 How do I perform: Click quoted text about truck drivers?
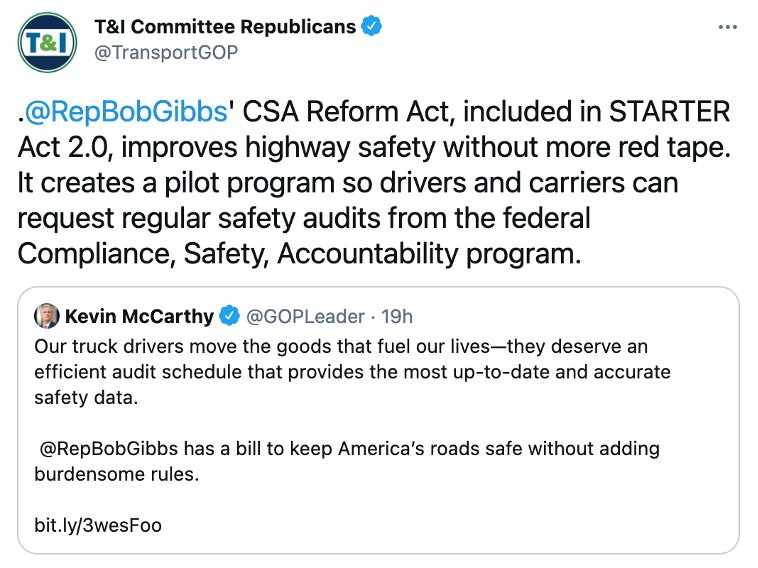tap(340, 346)
